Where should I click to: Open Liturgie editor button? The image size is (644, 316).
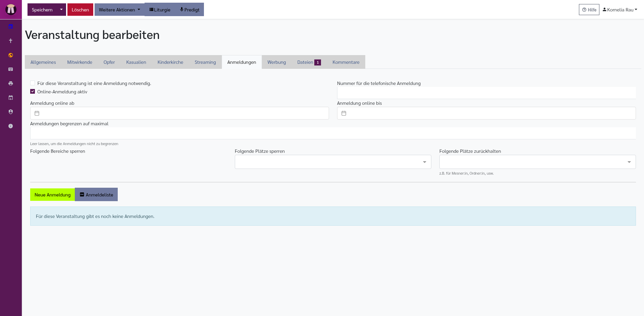click(160, 9)
